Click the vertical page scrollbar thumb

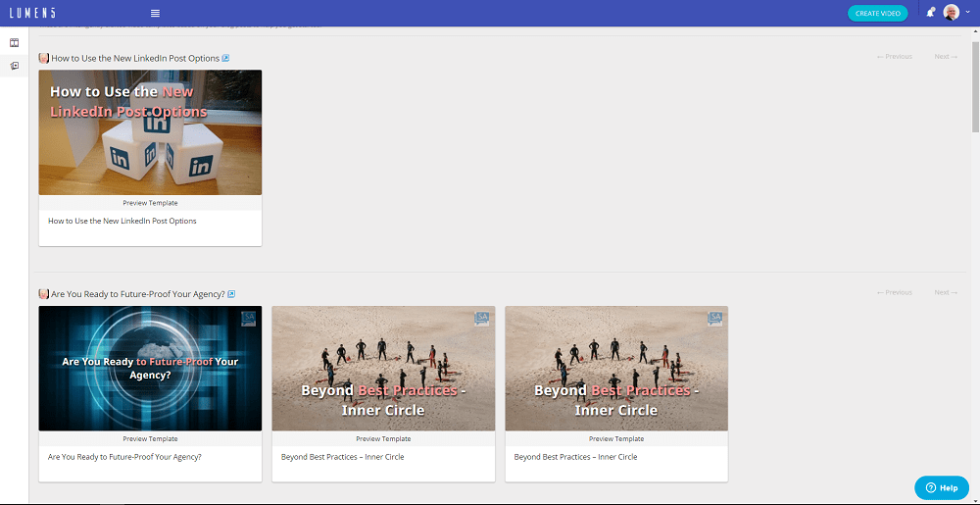click(x=975, y=87)
